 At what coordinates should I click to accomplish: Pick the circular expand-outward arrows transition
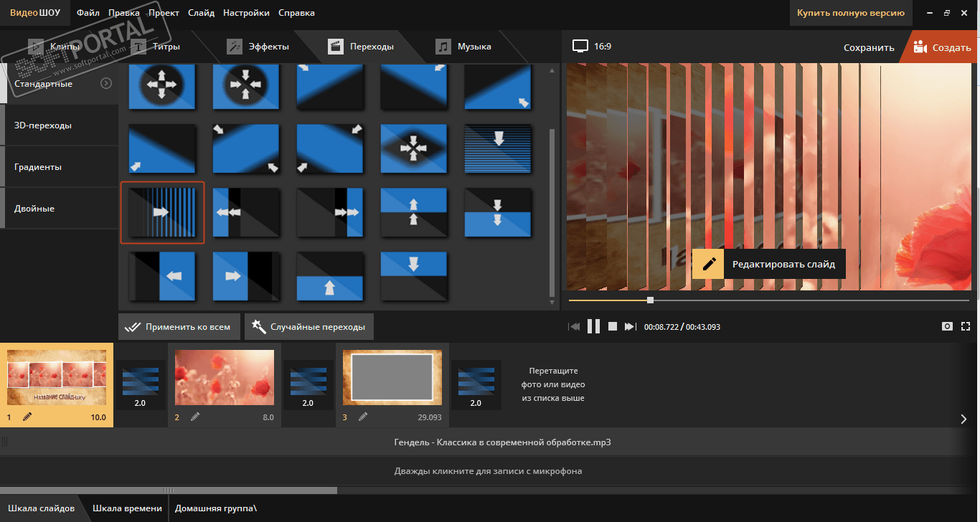pos(162,86)
